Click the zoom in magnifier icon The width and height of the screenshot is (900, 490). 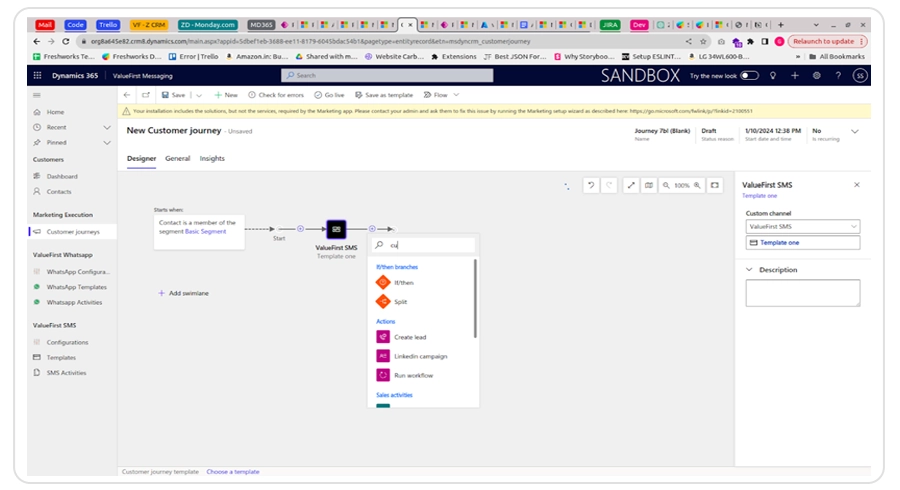click(x=697, y=185)
